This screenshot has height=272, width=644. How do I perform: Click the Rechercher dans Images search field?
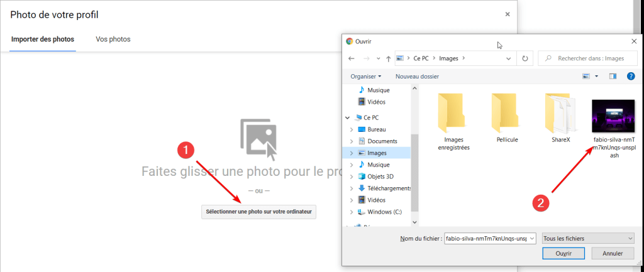[588, 58]
